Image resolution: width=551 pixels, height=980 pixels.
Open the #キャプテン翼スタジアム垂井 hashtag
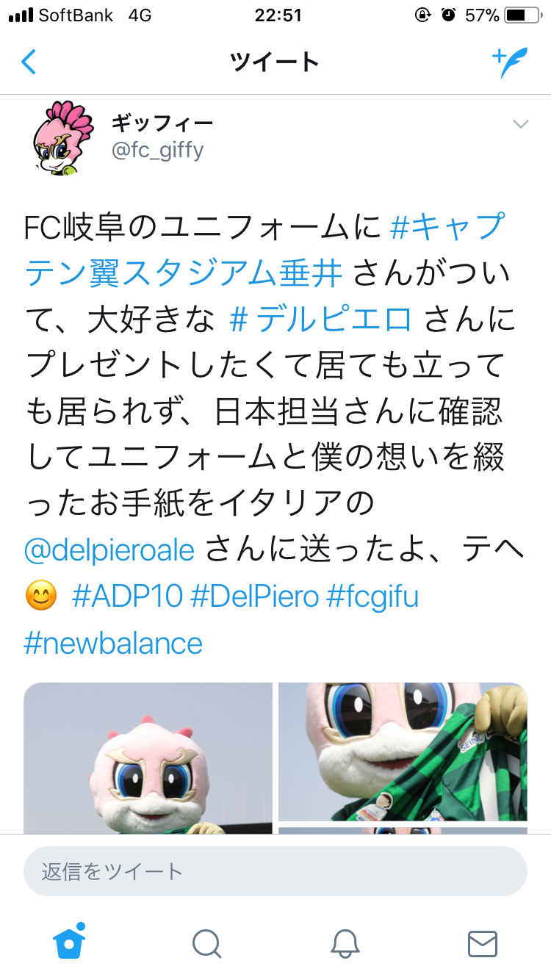tap(264, 250)
